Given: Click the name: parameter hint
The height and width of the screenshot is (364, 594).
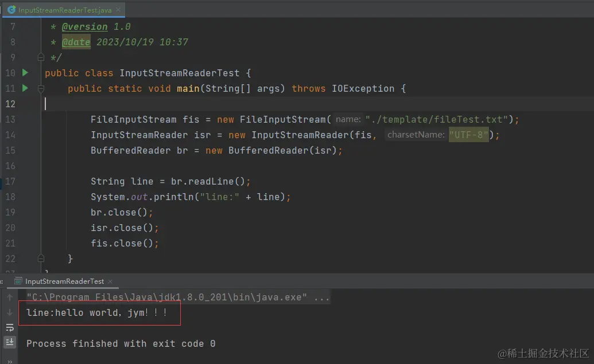Looking at the screenshot, I should pos(348,120).
